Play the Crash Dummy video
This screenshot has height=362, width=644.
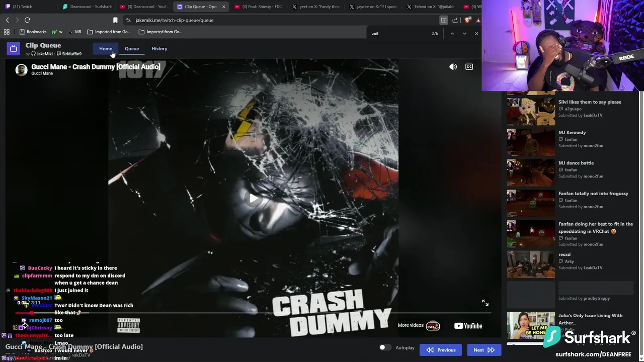[x=253, y=198]
